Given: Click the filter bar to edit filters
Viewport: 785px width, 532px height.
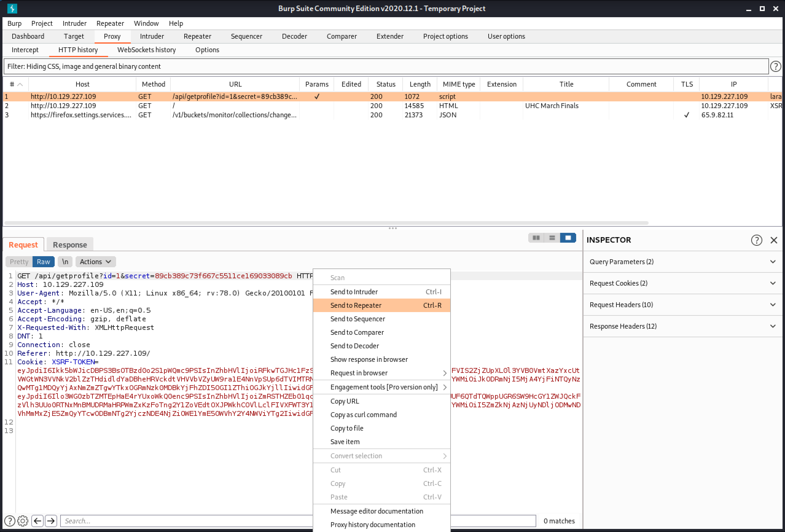Looking at the screenshot, I should (386, 66).
